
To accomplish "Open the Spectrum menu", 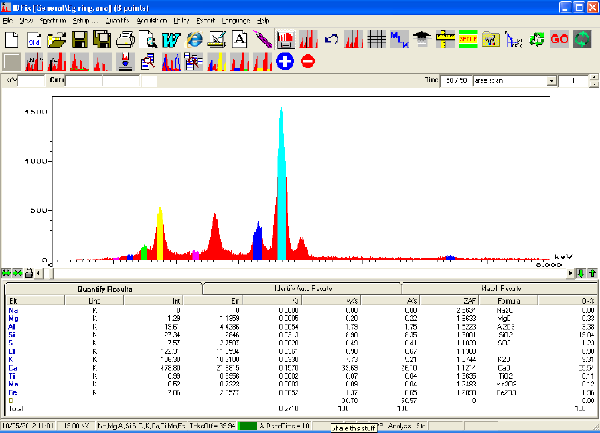I will (x=53, y=21).
